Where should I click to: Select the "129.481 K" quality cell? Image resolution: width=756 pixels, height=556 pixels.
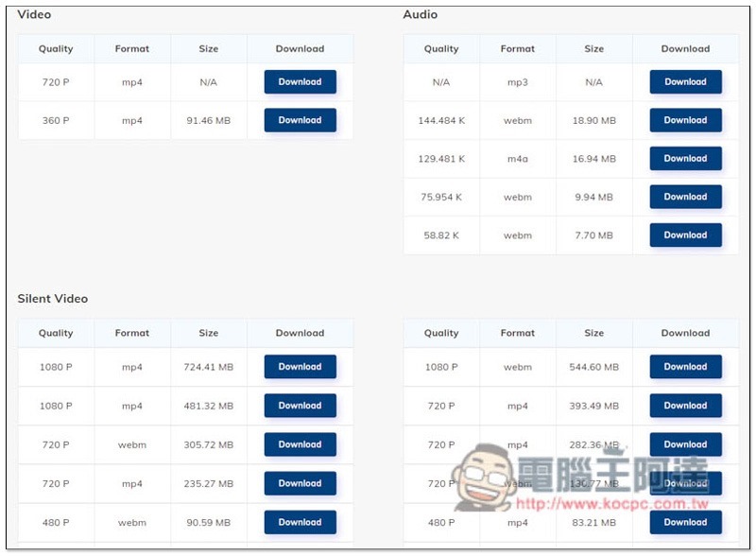click(x=441, y=159)
